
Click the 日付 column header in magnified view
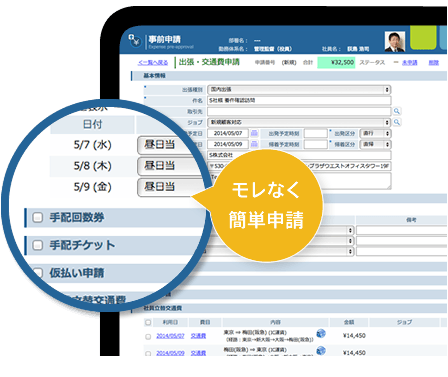pos(92,124)
